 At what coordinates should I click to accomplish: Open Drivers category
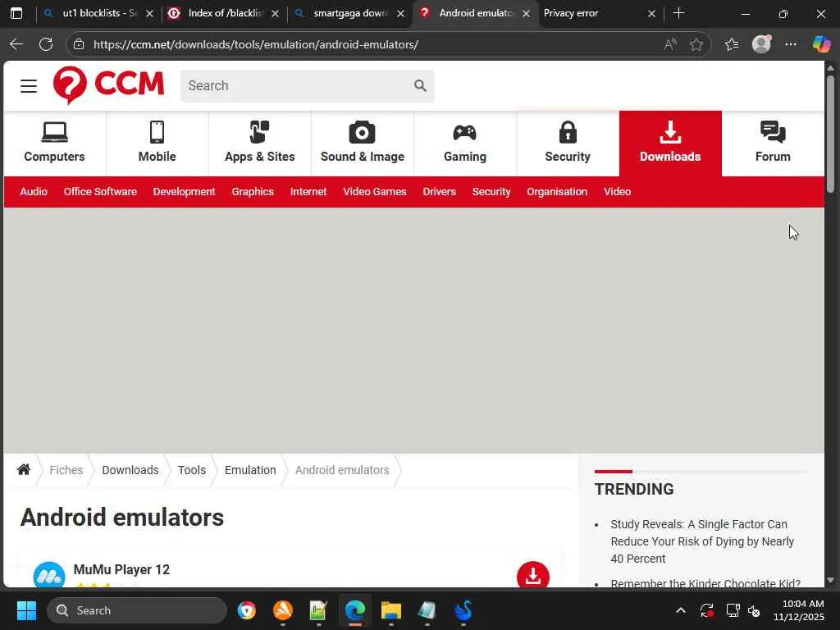pyautogui.click(x=440, y=192)
